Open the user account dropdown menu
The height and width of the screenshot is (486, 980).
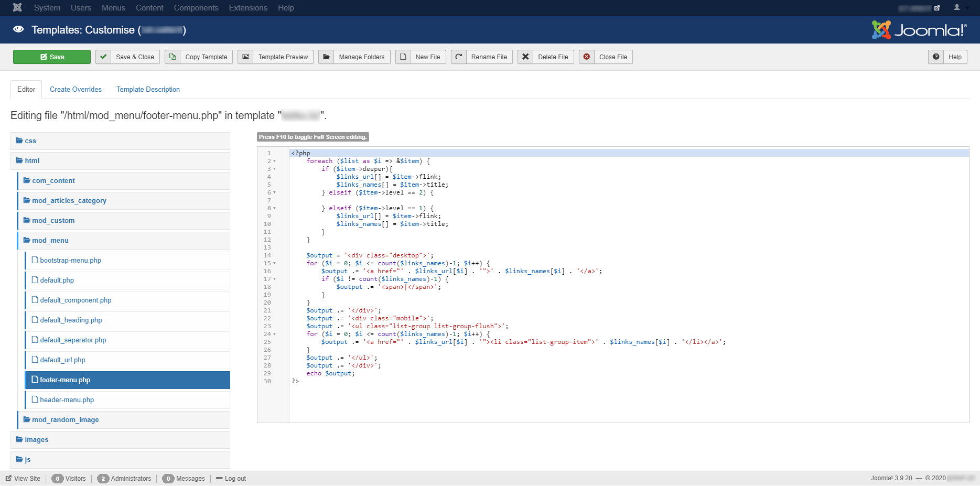[x=960, y=7]
